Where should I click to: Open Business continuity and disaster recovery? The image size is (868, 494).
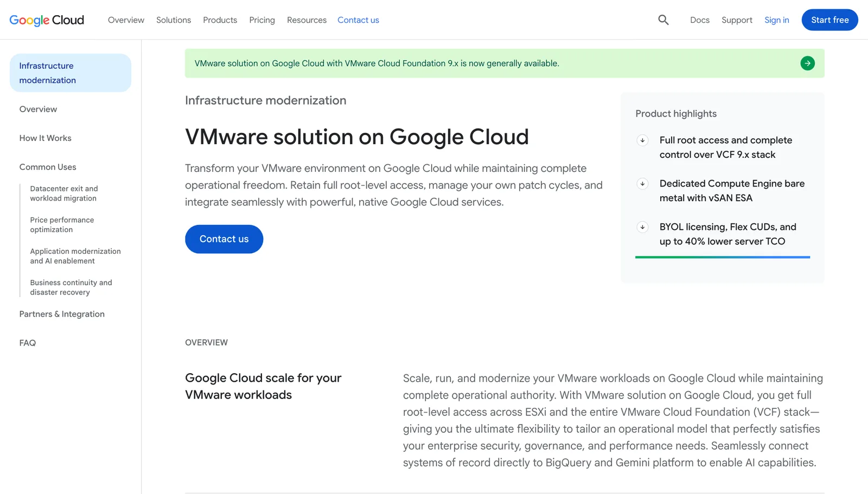(71, 287)
